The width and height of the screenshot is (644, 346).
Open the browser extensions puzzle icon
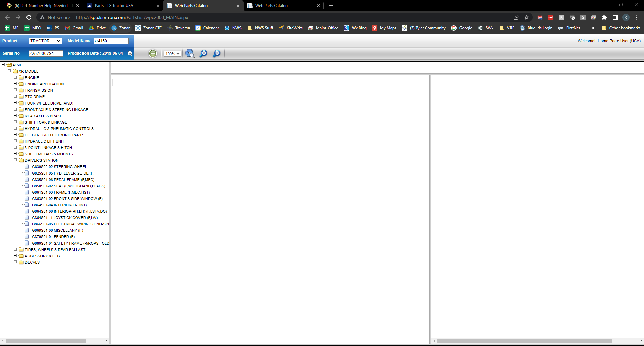[604, 17]
